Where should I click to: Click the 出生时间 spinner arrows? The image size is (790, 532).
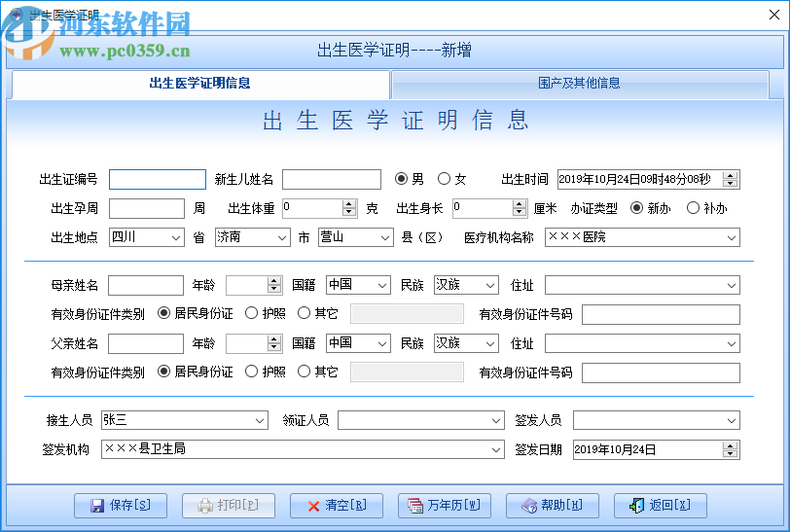[730, 179]
